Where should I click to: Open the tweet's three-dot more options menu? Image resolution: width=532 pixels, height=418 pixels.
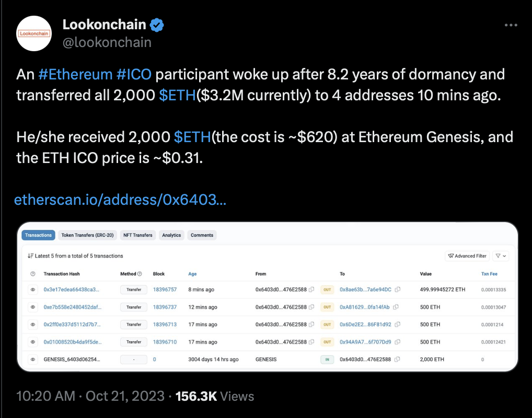[x=511, y=25]
